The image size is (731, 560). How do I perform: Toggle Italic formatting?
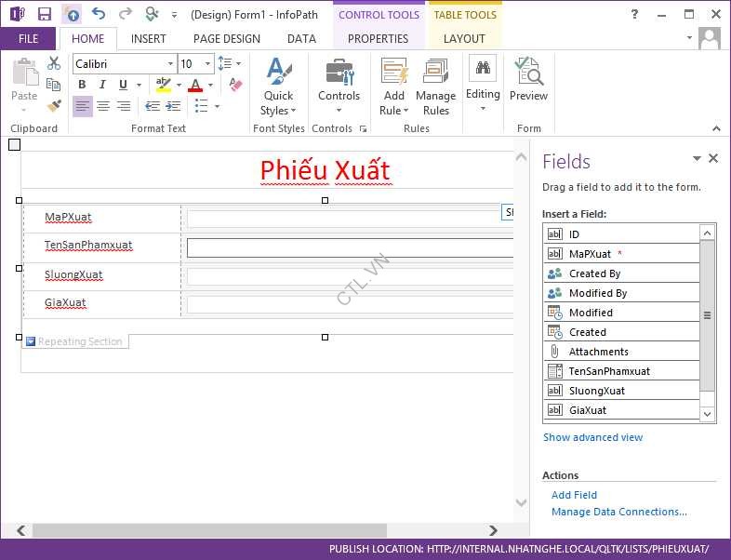[x=102, y=85]
